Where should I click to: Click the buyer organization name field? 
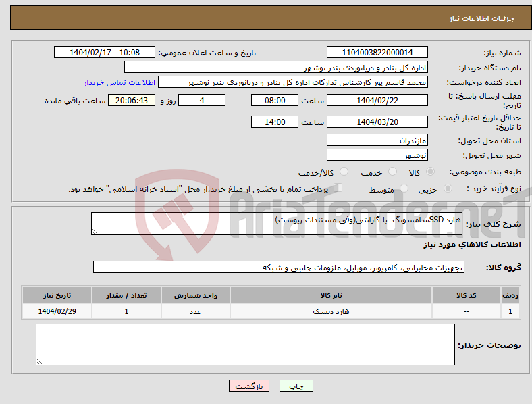276,67
